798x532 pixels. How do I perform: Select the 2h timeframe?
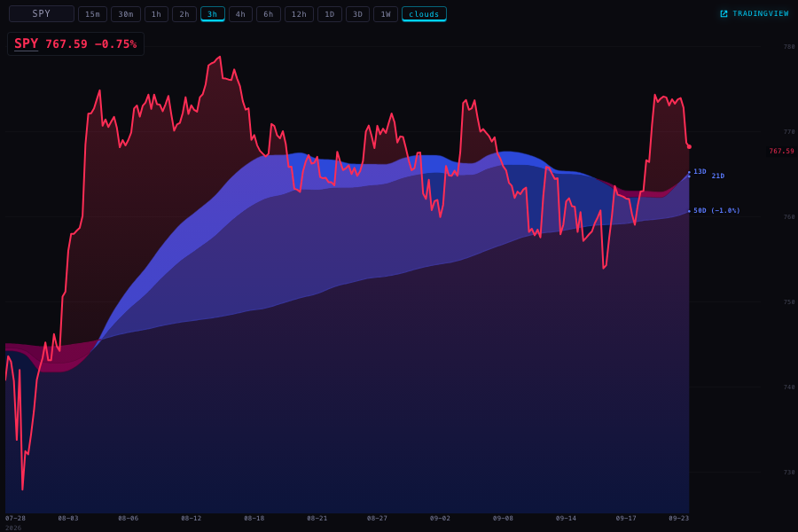click(x=184, y=14)
